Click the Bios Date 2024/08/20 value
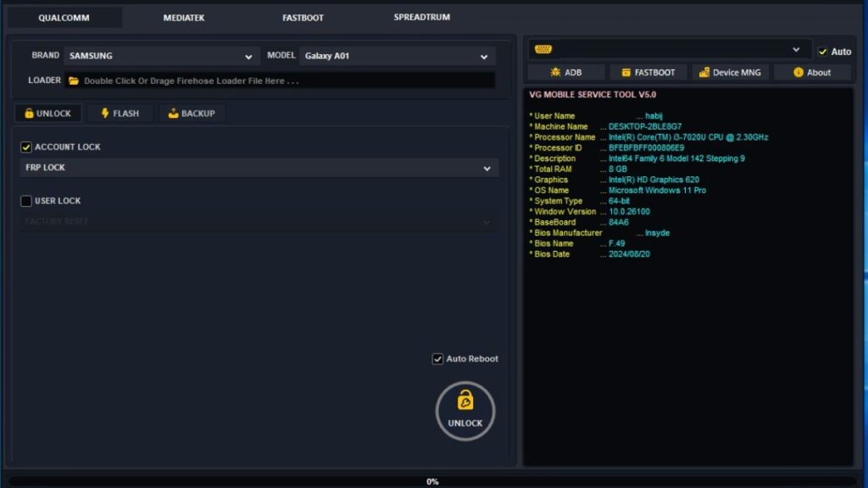868x488 pixels. click(x=629, y=254)
